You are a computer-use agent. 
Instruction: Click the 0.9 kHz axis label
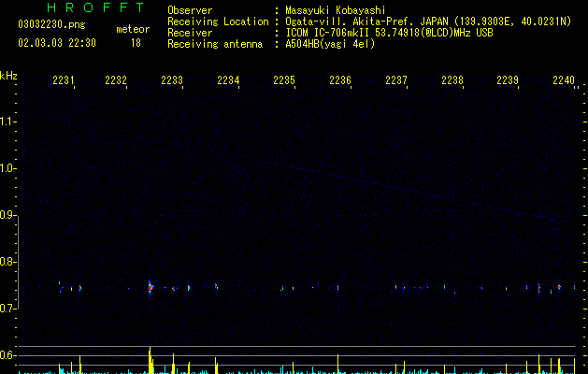pyautogui.click(x=7, y=215)
